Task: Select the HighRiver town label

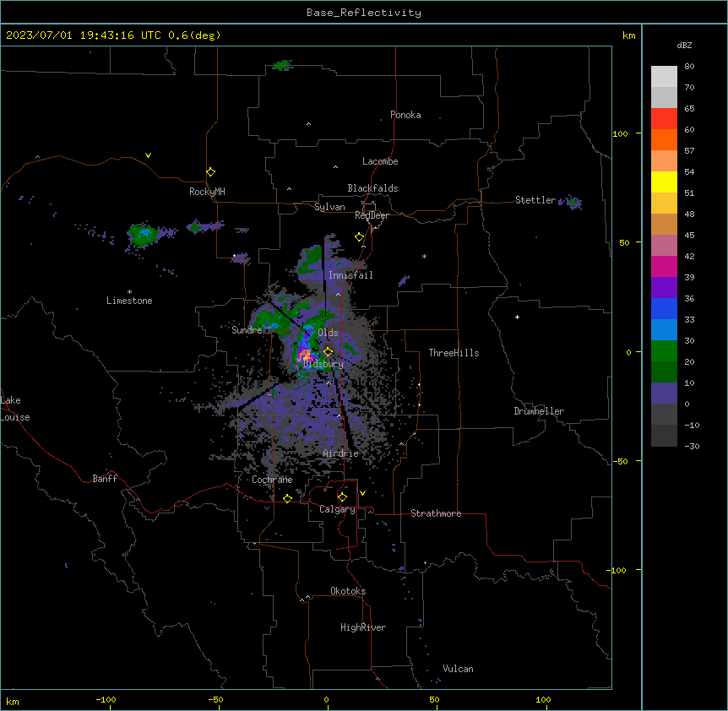Action: tap(363, 627)
